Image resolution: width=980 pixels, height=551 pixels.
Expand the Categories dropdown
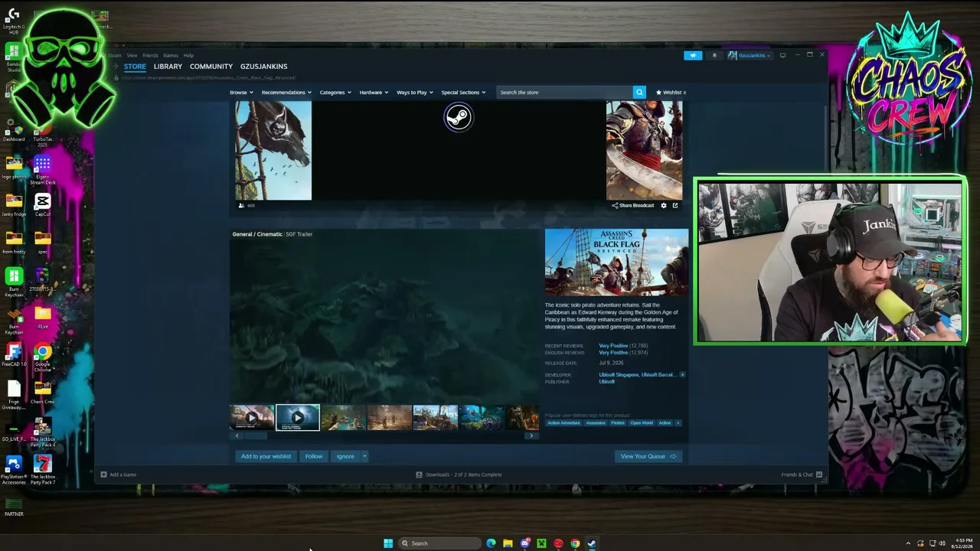pos(335,93)
